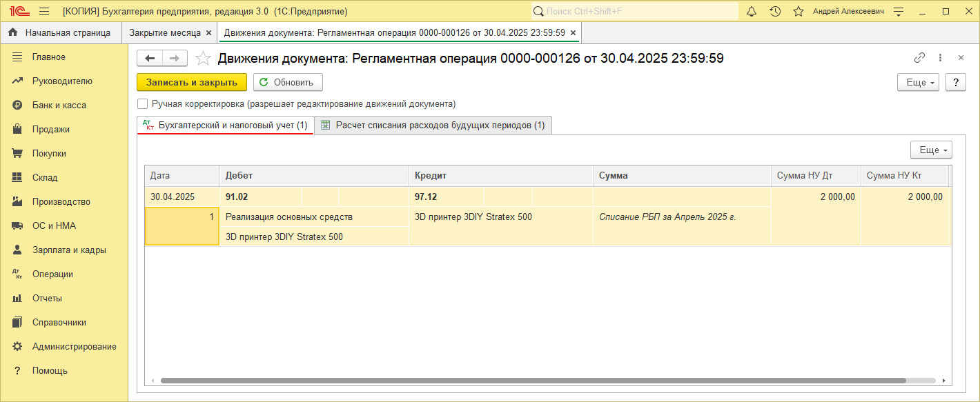Go forward with the right arrow
The width and height of the screenshot is (980, 402).
(x=175, y=59)
